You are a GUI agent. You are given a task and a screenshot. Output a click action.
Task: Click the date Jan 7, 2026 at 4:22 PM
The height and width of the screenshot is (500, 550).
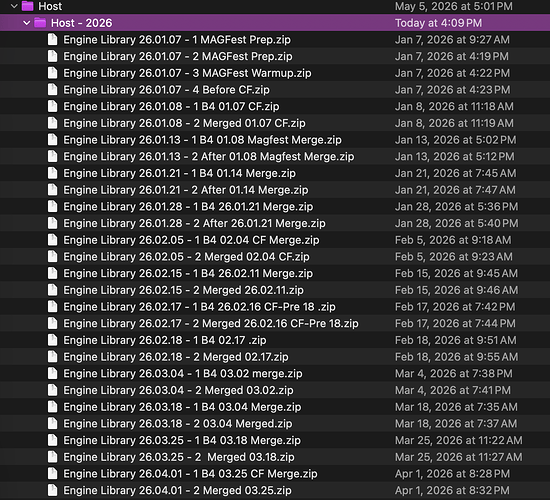[452, 73]
